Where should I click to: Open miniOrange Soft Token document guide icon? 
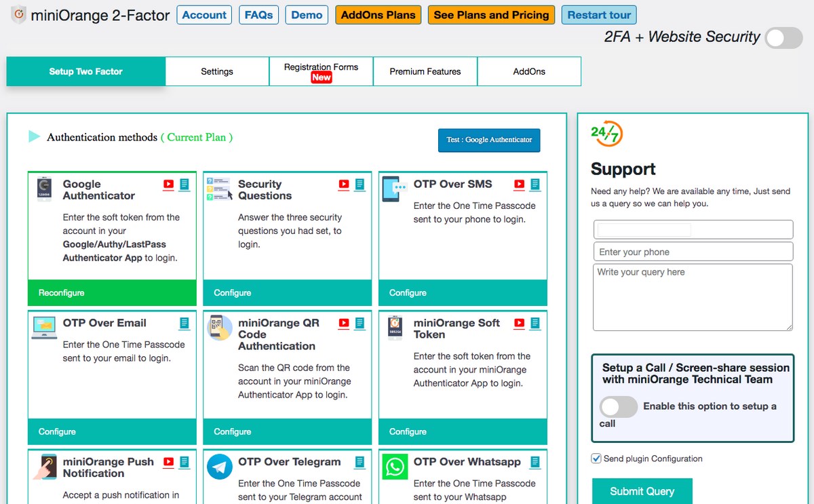[x=535, y=324]
